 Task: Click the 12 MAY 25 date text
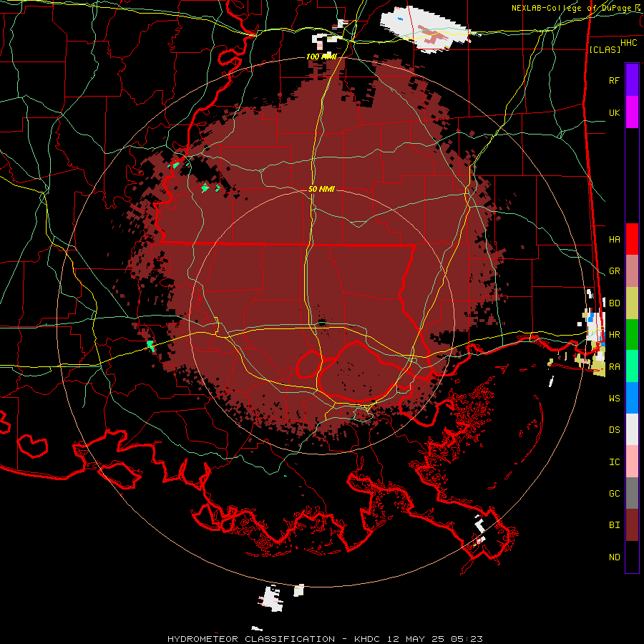coord(416,639)
